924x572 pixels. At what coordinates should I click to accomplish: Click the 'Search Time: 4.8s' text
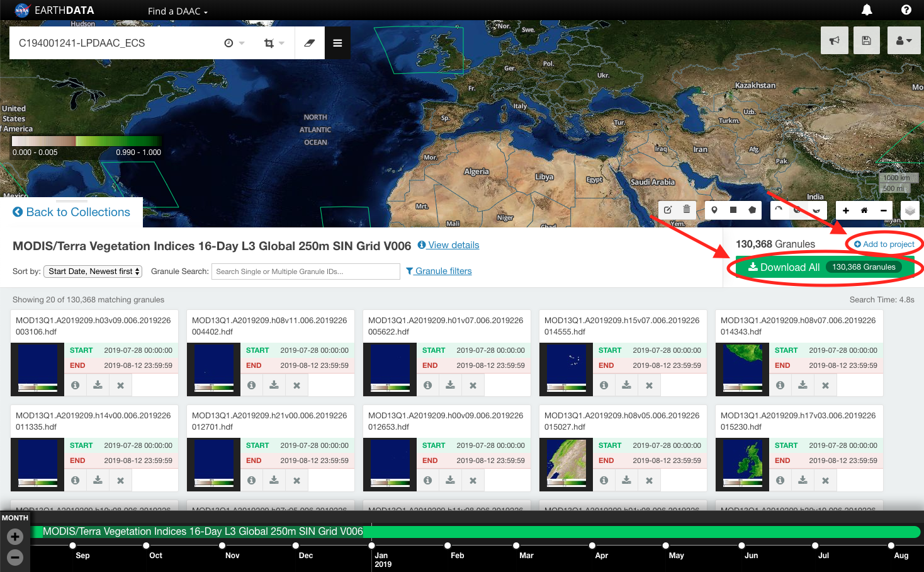pyautogui.click(x=881, y=300)
